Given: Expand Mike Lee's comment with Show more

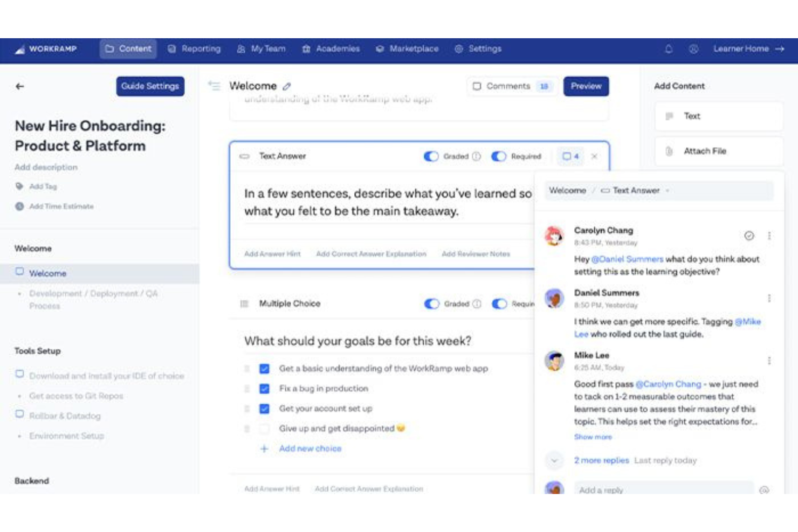Looking at the screenshot, I should (593, 437).
